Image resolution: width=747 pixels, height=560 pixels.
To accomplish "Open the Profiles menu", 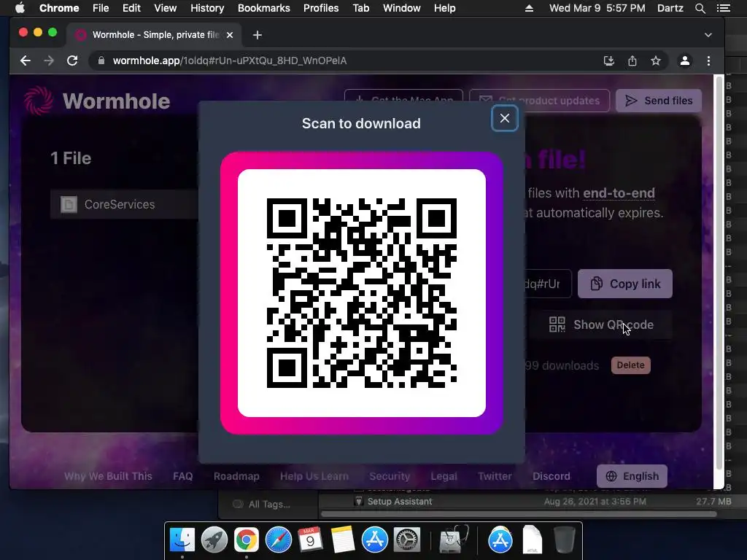I will pos(321,8).
